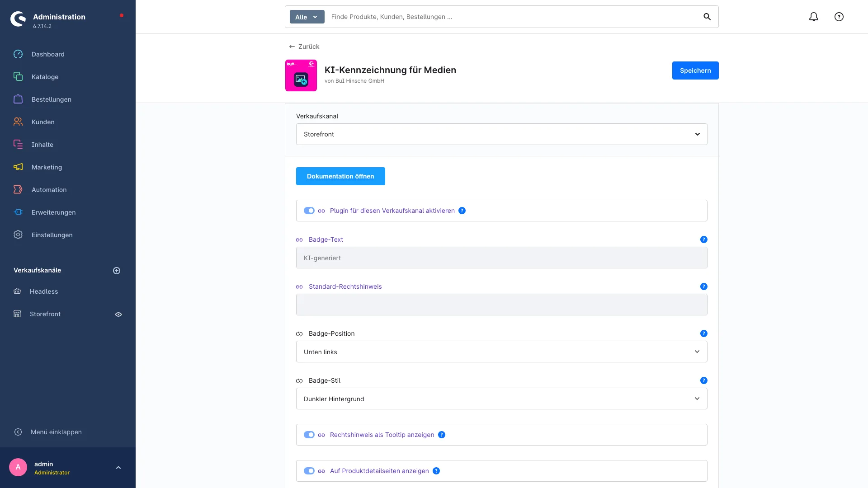Add a new sales channel with plus icon

click(117, 271)
